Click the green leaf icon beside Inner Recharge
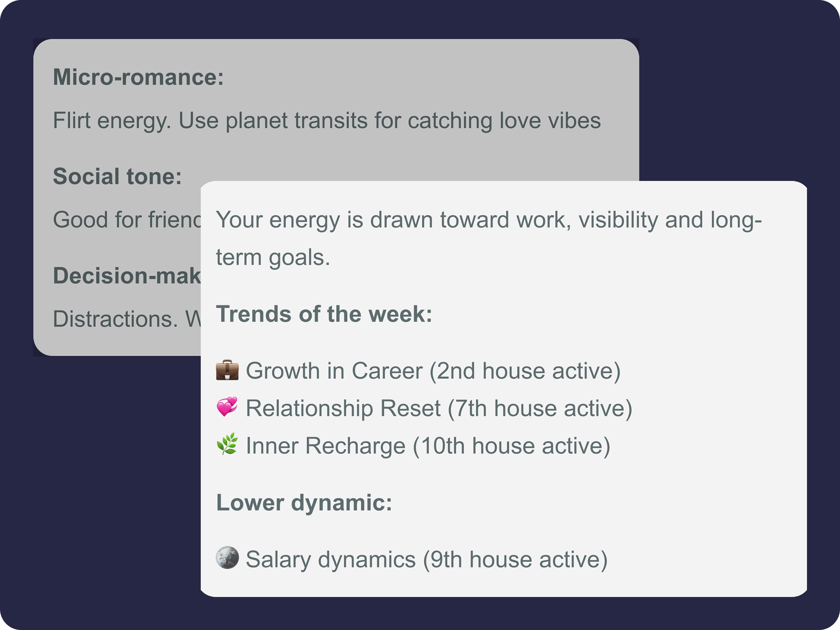The height and width of the screenshot is (630, 840). (x=227, y=444)
